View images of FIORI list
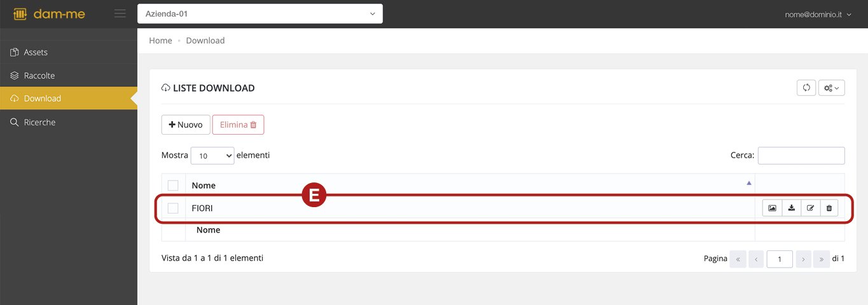Image resolution: width=868 pixels, height=305 pixels. (772, 208)
